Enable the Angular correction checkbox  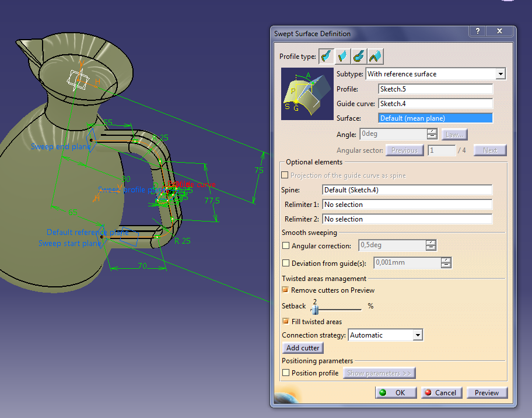pos(285,245)
